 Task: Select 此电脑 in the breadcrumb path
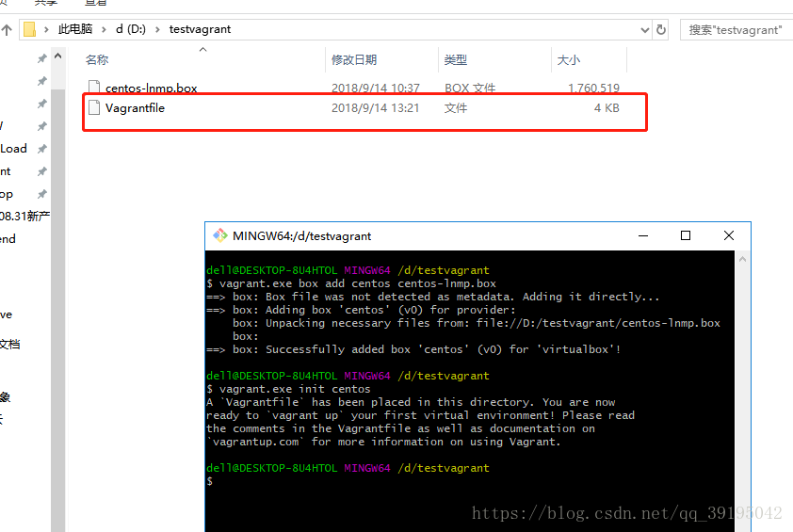[75, 29]
